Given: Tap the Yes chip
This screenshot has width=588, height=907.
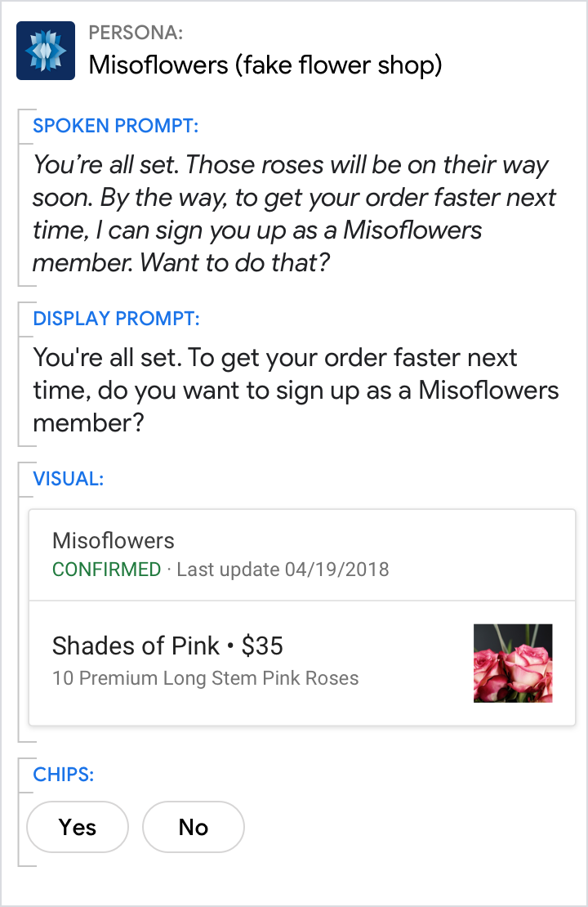Looking at the screenshot, I should [78, 827].
